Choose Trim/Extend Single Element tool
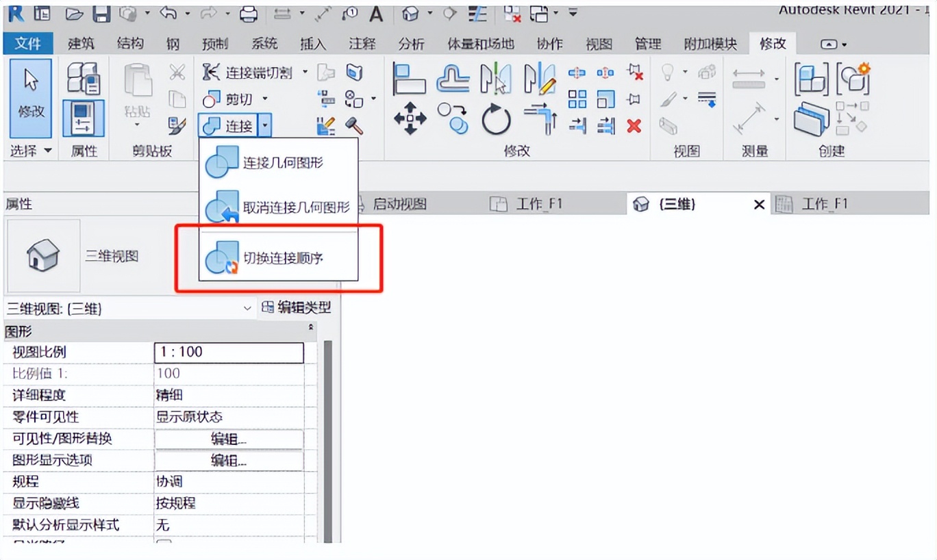 coord(577,125)
